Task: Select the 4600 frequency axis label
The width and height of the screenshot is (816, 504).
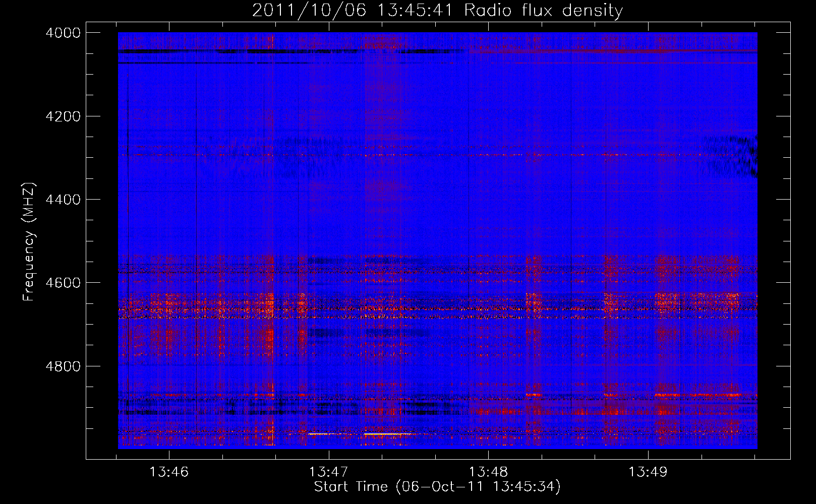Action: [x=63, y=283]
